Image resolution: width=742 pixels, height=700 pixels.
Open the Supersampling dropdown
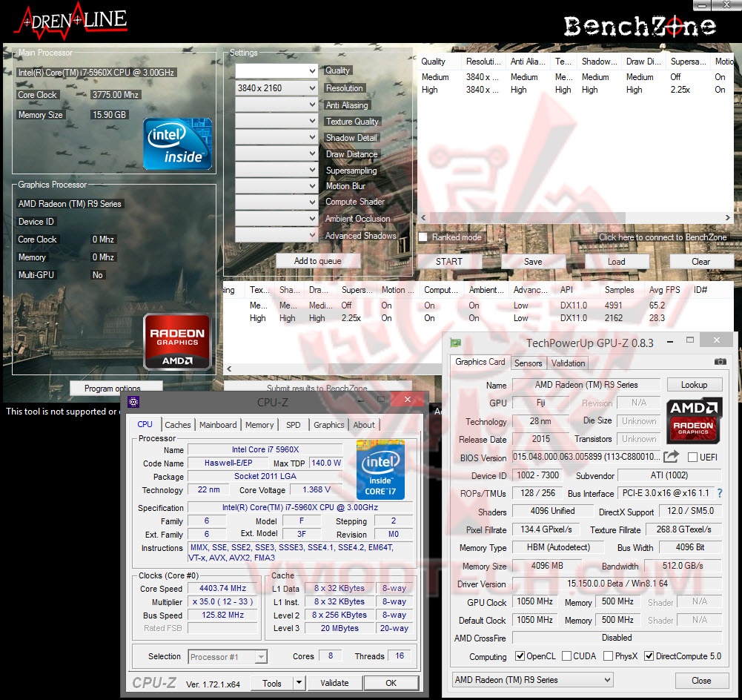276,170
